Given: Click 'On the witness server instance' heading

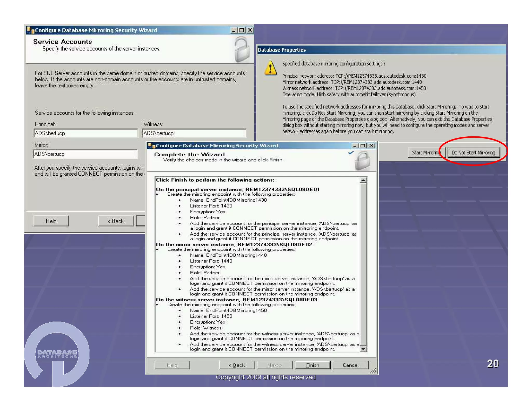Looking at the screenshot, I should 236,300.
